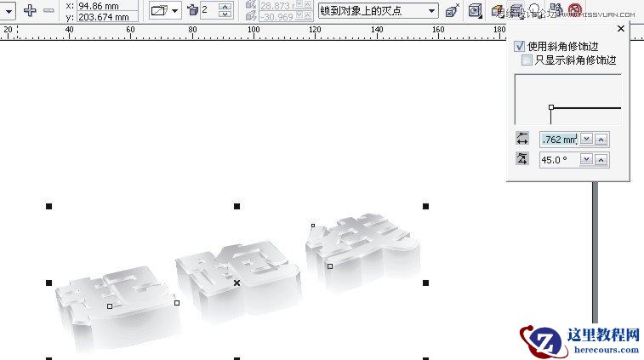
Task: Click the copy extrude properties icon
Action: coord(556,9)
